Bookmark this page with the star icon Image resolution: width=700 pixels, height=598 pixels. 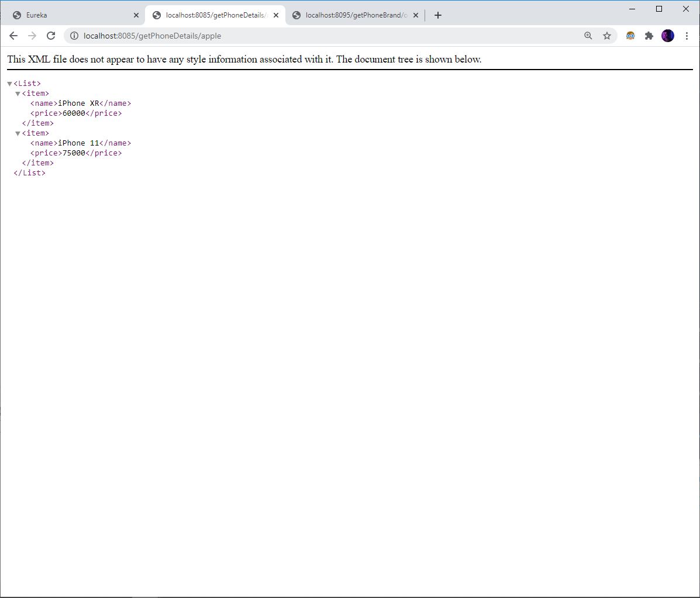click(606, 36)
